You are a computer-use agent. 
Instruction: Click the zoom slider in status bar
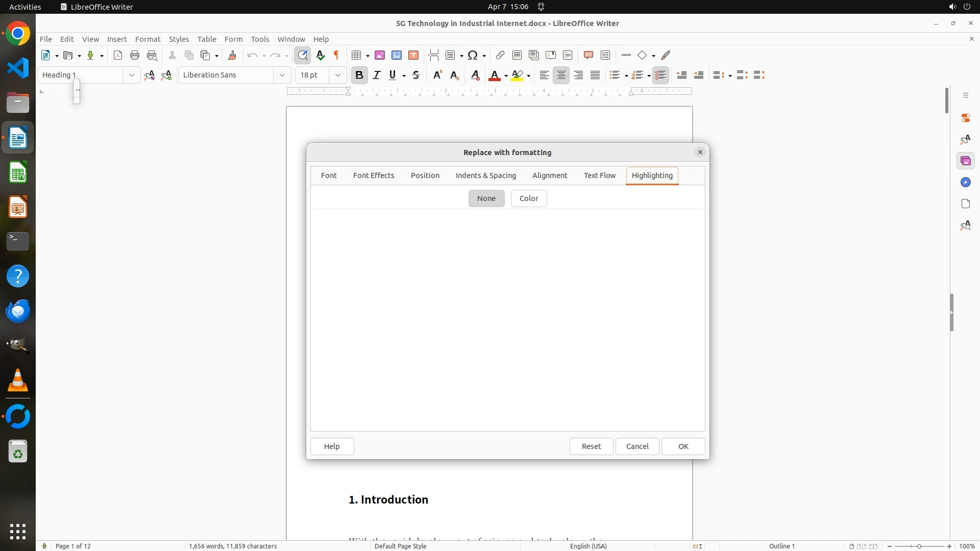(919, 546)
